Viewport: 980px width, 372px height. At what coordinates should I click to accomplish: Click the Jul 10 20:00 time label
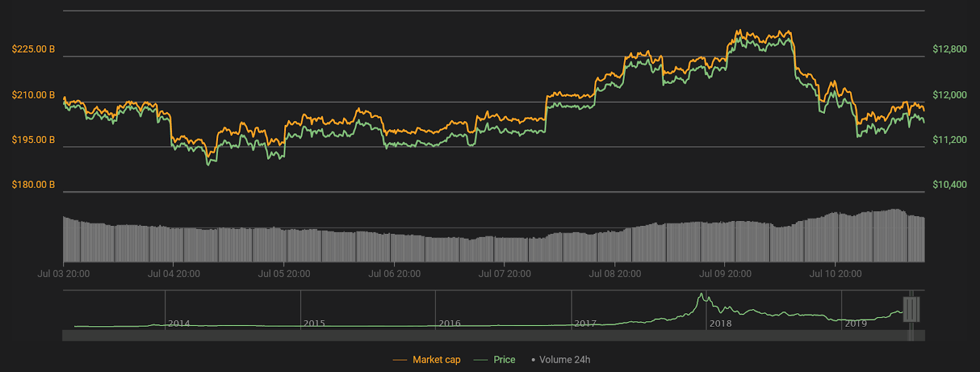pos(835,273)
